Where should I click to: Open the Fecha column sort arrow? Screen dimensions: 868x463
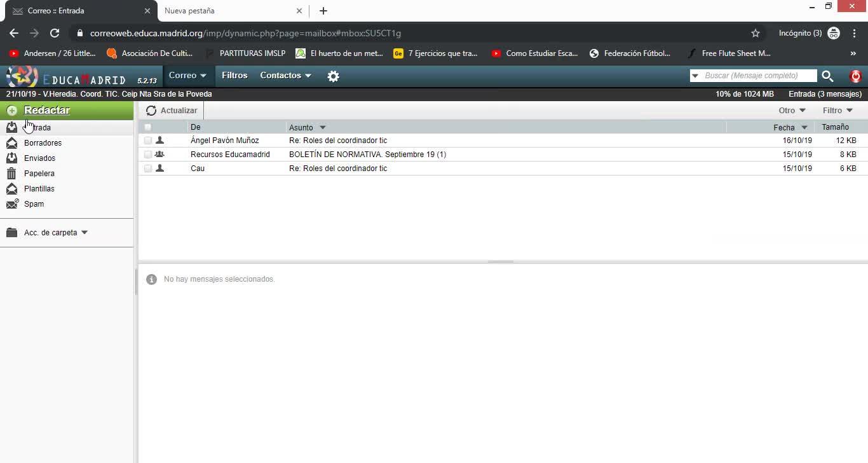pos(804,128)
